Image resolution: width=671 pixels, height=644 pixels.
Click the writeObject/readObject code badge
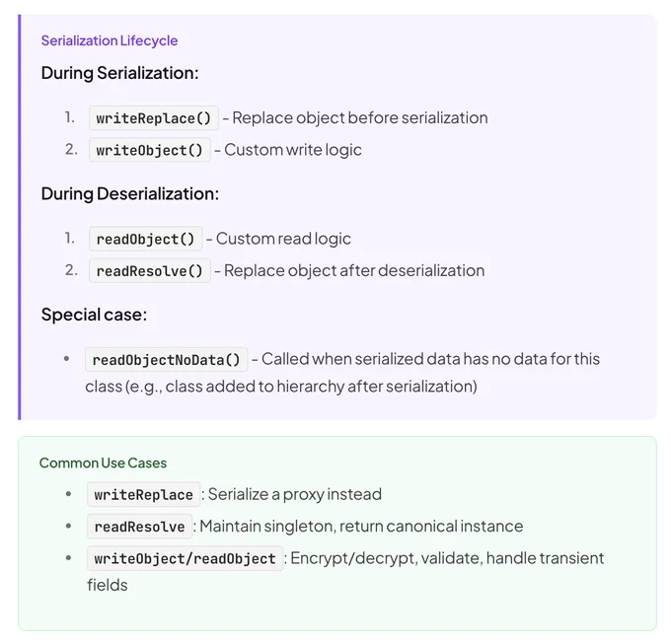185,558
